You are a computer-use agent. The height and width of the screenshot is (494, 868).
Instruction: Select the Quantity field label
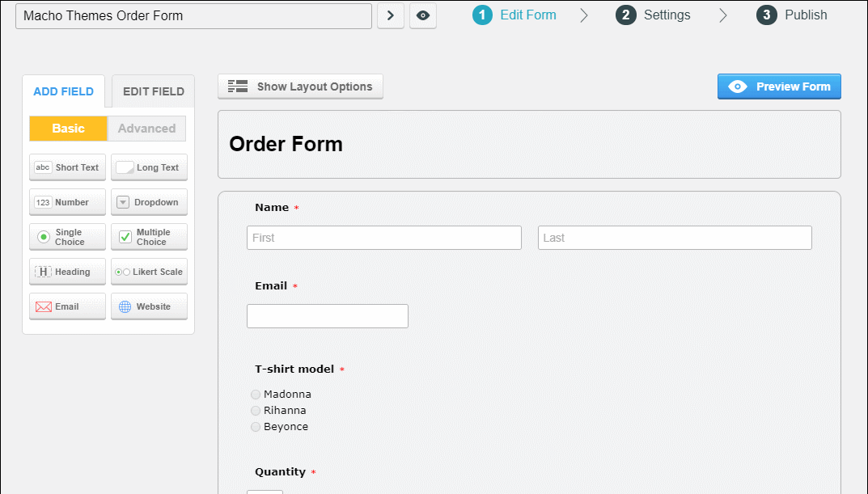pos(280,472)
